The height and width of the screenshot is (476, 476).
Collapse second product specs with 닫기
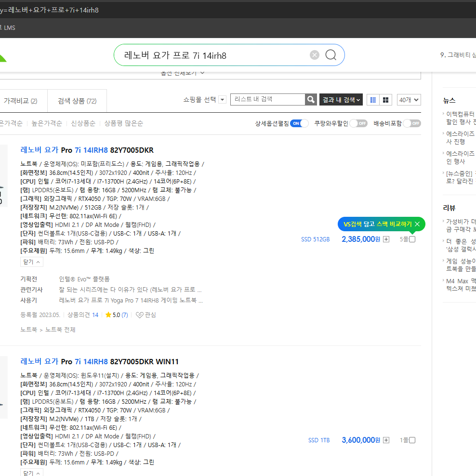(x=32, y=473)
